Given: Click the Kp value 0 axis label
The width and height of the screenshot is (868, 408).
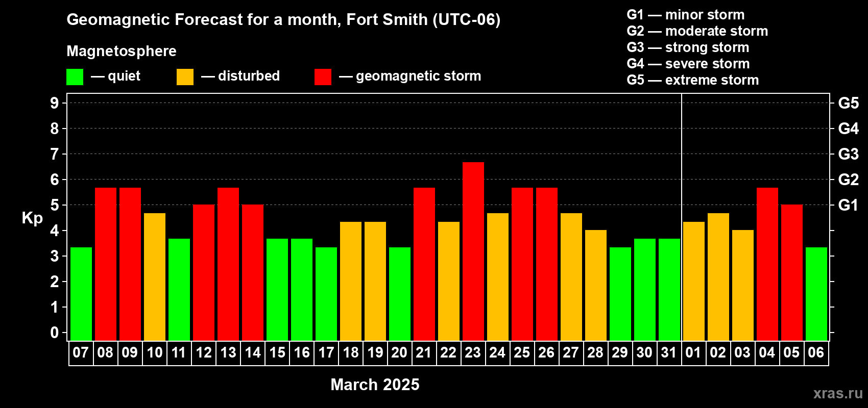Looking at the screenshot, I should [x=55, y=333].
